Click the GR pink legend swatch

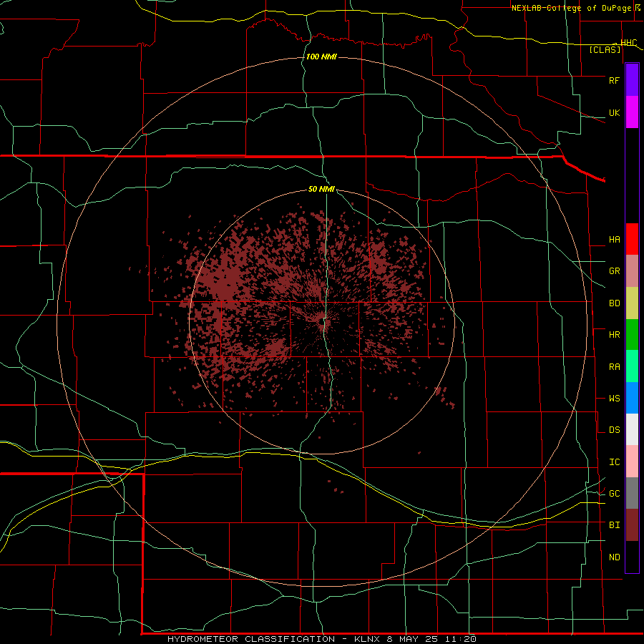[x=632, y=271]
